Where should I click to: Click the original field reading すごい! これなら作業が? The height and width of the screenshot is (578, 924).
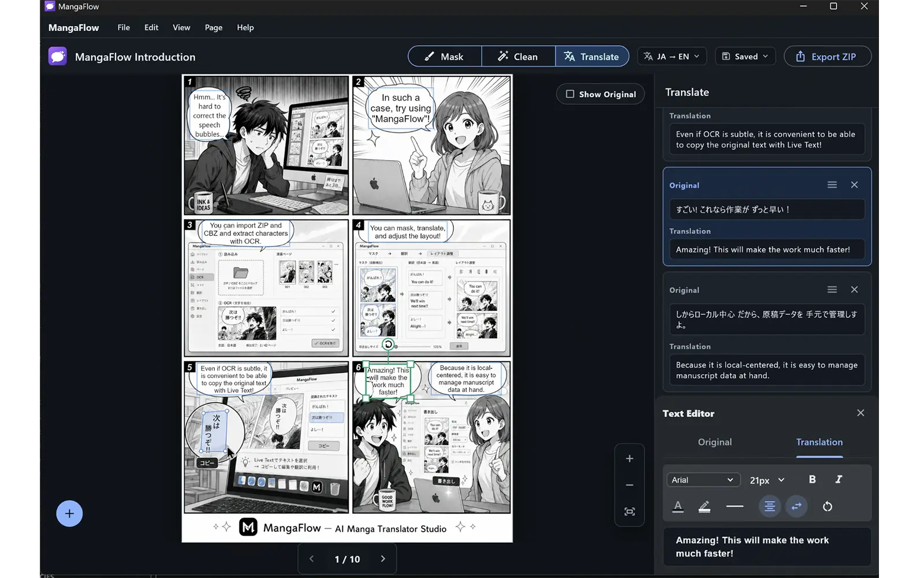pyautogui.click(x=767, y=209)
